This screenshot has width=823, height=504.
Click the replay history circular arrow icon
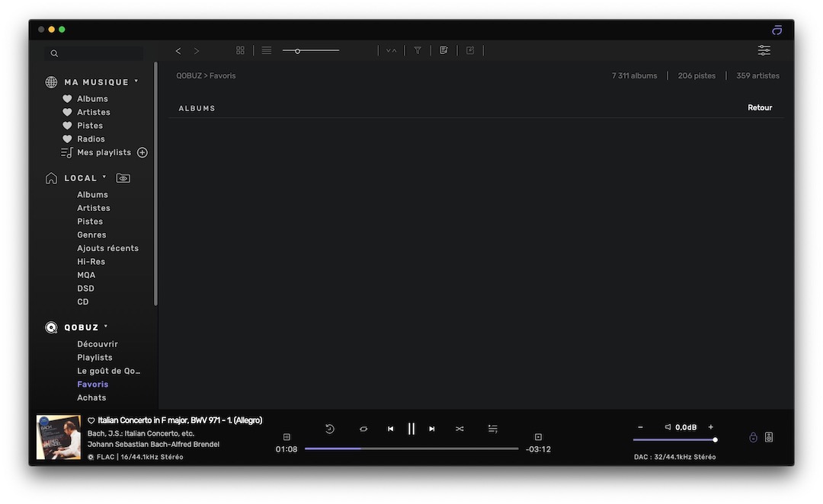(330, 429)
